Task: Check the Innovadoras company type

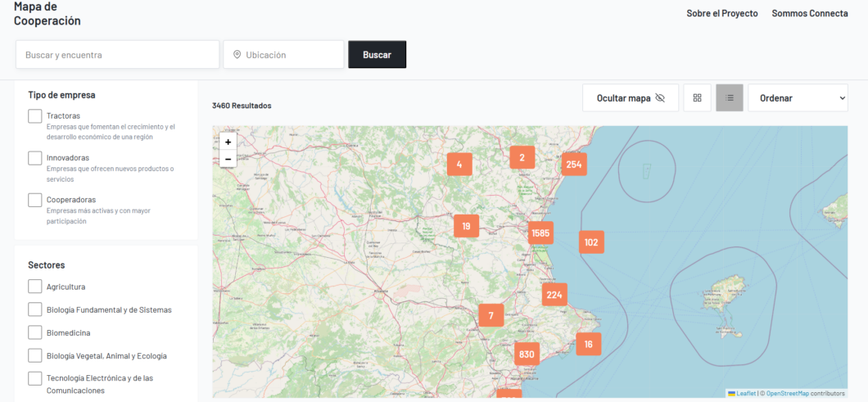Action: (x=35, y=158)
